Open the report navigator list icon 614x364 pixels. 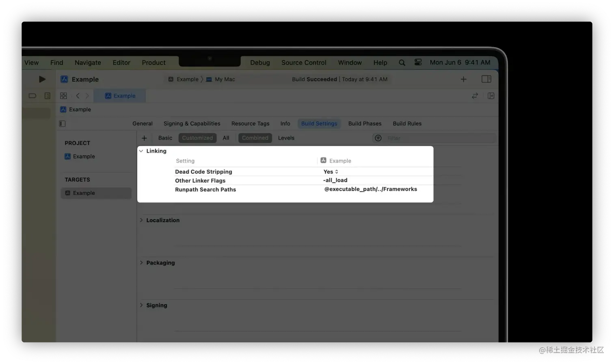pyautogui.click(x=48, y=96)
